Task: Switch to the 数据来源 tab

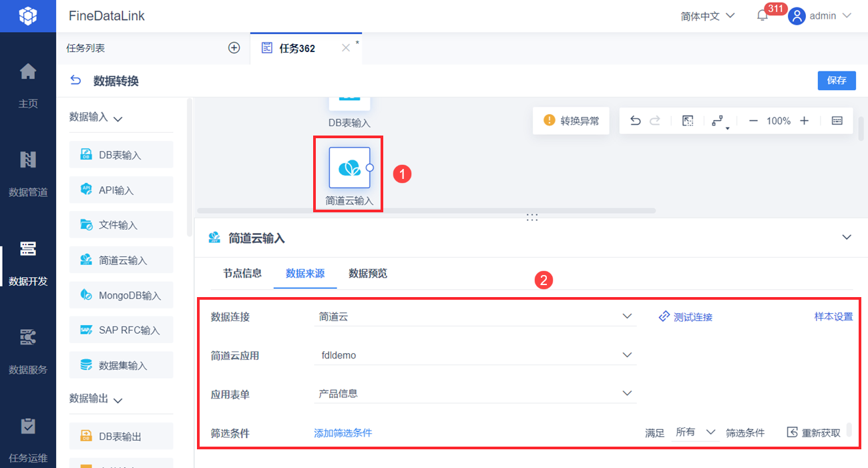Action: tap(305, 273)
